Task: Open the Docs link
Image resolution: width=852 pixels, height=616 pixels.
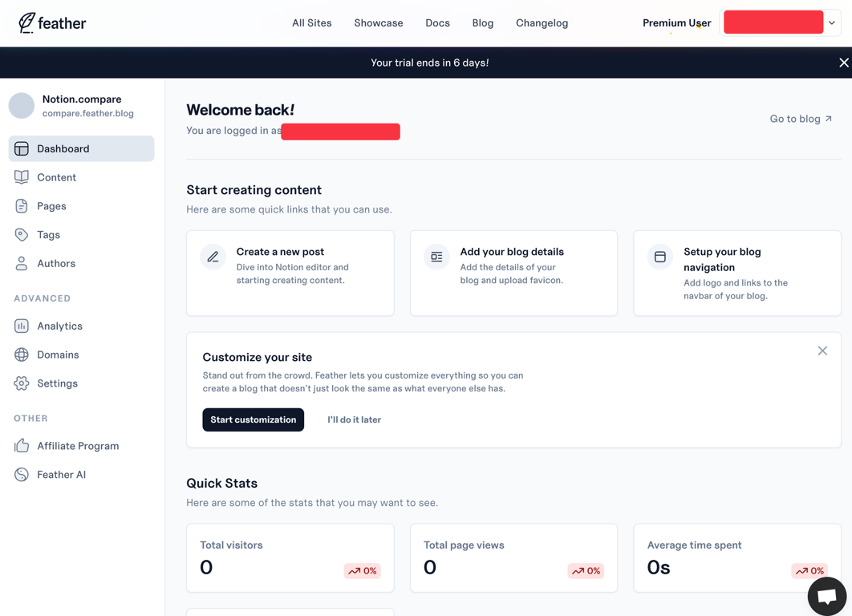Action: pyautogui.click(x=437, y=22)
